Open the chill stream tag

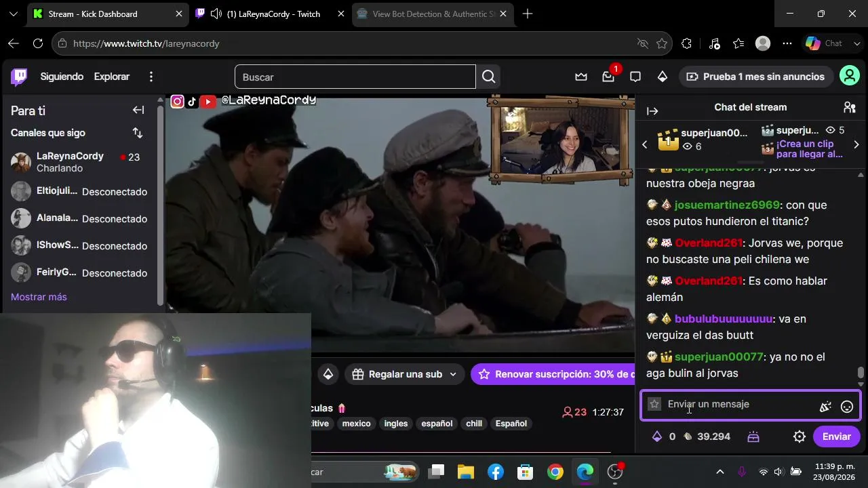tap(474, 424)
